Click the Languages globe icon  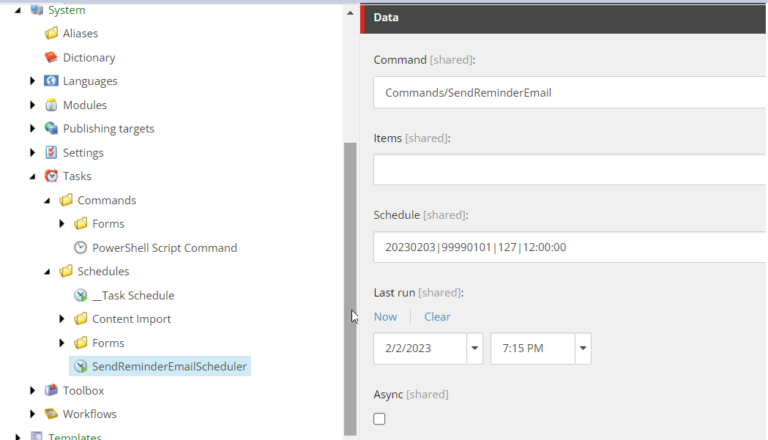click(51, 81)
